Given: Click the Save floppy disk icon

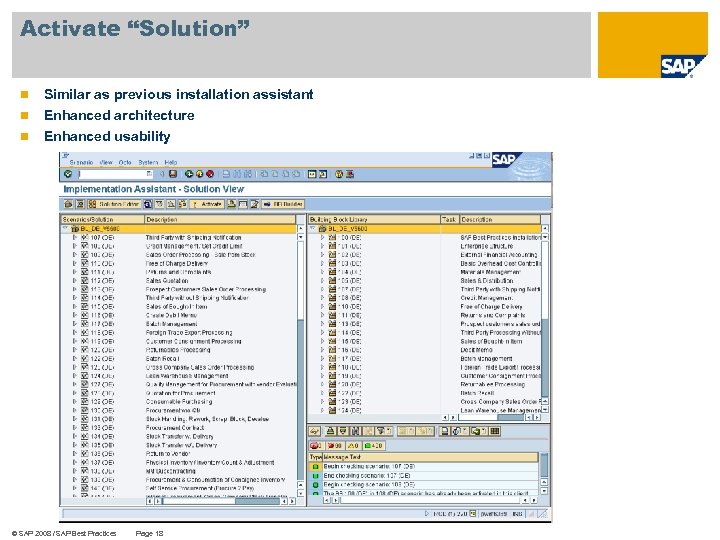Looking at the screenshot, I should pyautogui.click(x=173, y=174).
